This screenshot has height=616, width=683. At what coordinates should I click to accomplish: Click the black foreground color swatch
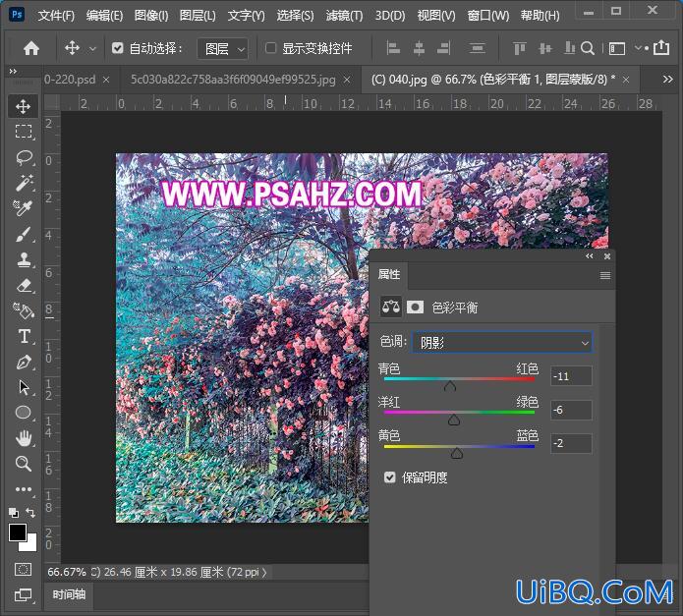click(18, 532)
